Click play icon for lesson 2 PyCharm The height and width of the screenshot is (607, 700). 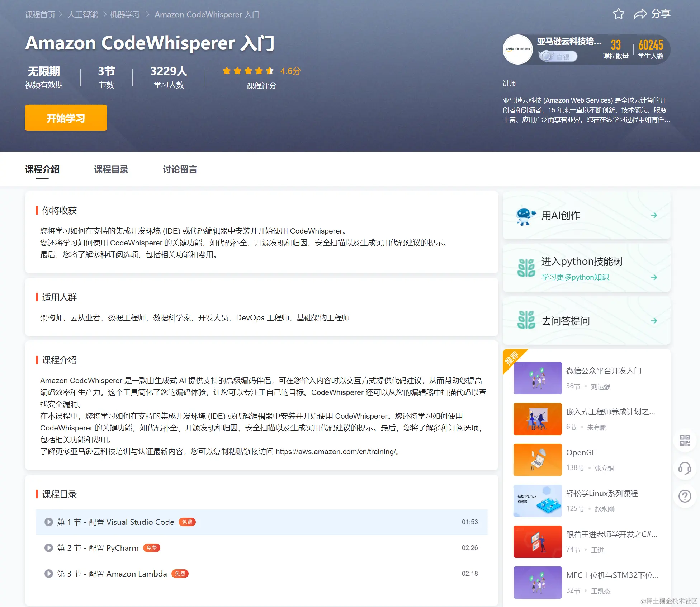point(48,548)
